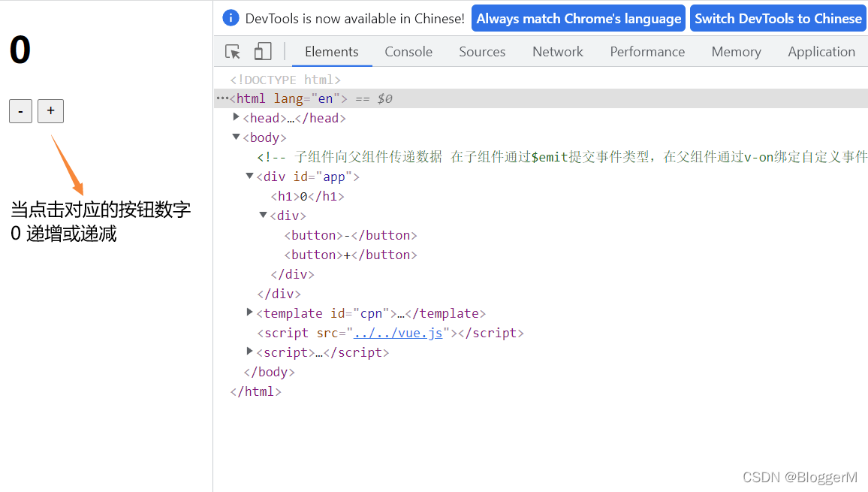Go to the Network tab
The height and width of the screenshot is (492, 868).
557,52
